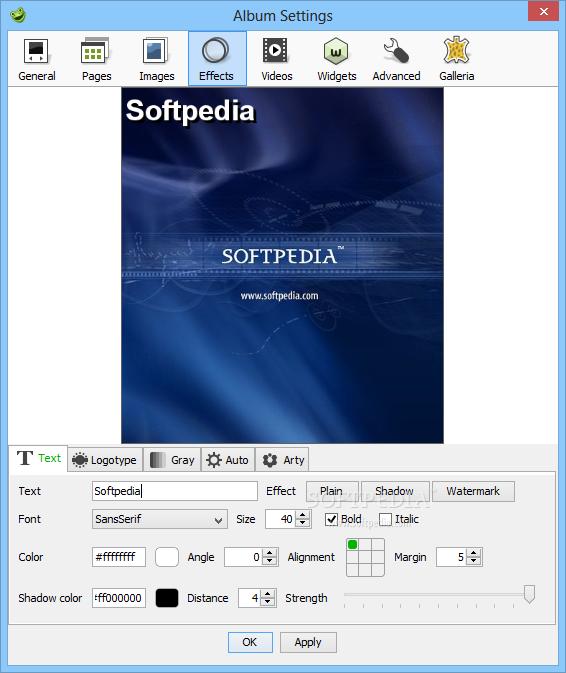Increase the shadow Distance value

coord(268,594)
